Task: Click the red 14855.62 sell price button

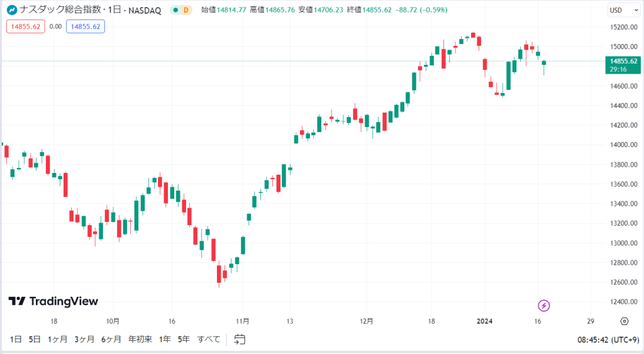Action: [x=25, y=26]
